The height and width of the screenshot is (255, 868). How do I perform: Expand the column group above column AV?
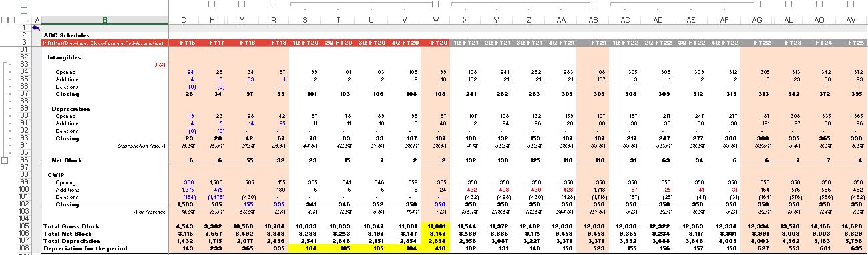851,4
